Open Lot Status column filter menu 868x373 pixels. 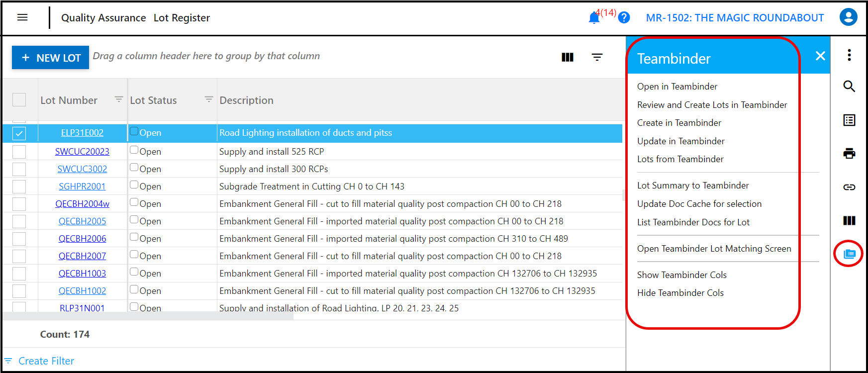click(208, 99)
